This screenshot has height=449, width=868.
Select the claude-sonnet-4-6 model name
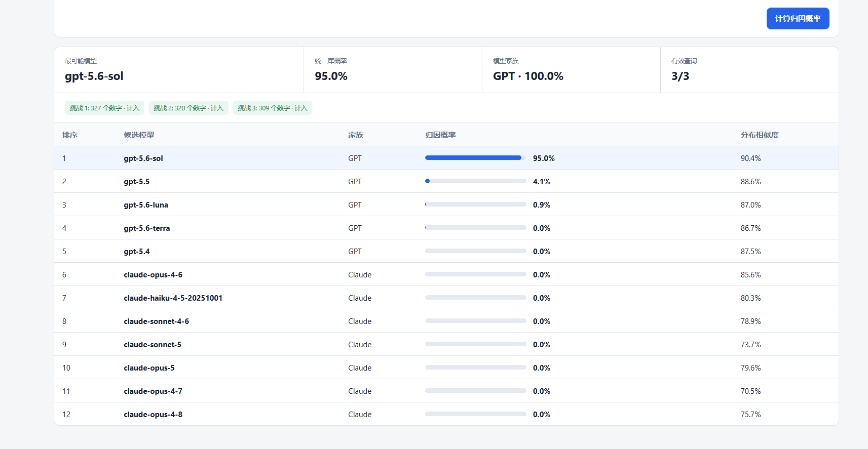click(x=157, y=321)
